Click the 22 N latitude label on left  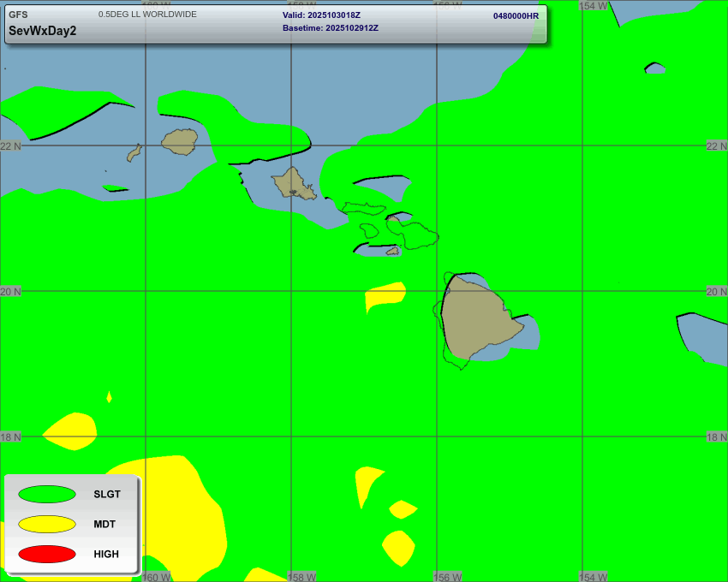coord(11,146)
